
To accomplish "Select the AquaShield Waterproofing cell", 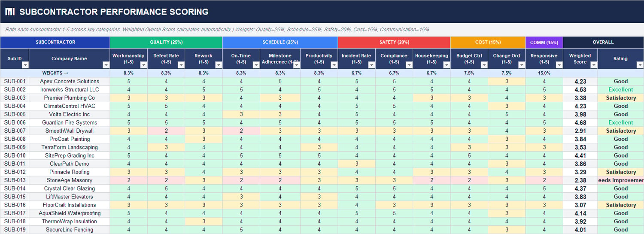I will pyautogui.click(x=70, y=213).
